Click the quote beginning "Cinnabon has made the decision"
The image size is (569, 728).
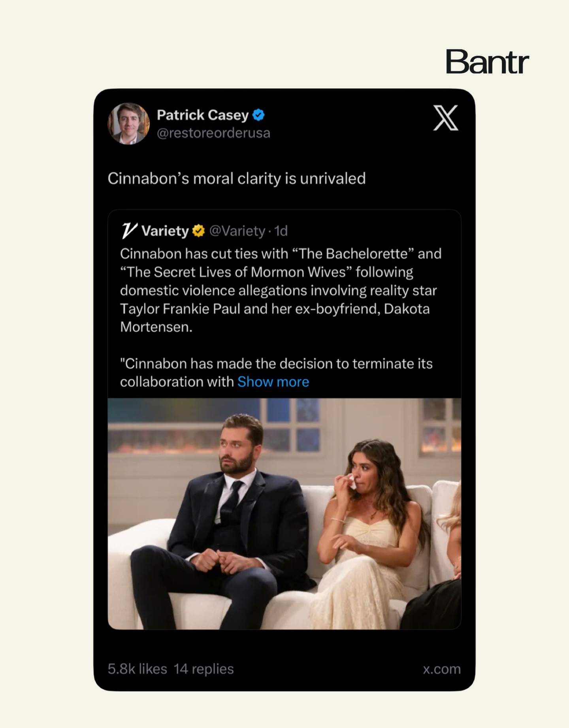tap(276, 364)
